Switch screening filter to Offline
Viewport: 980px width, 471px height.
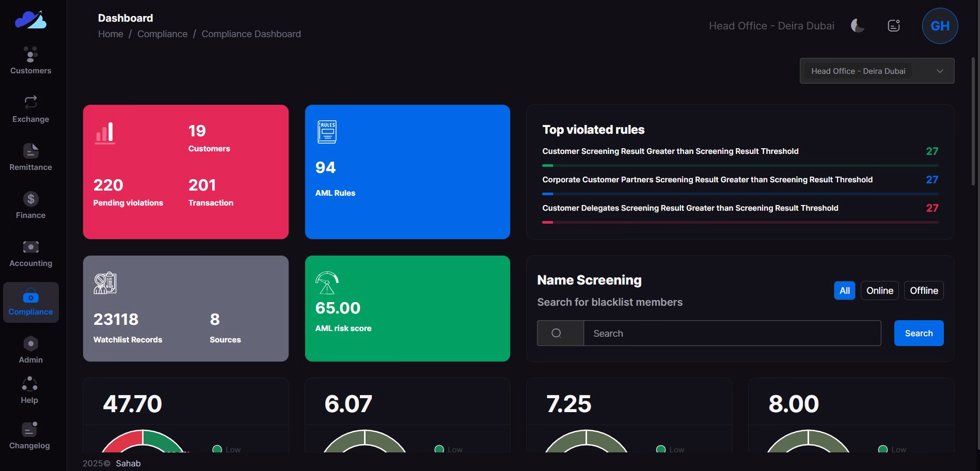[924, 291]
